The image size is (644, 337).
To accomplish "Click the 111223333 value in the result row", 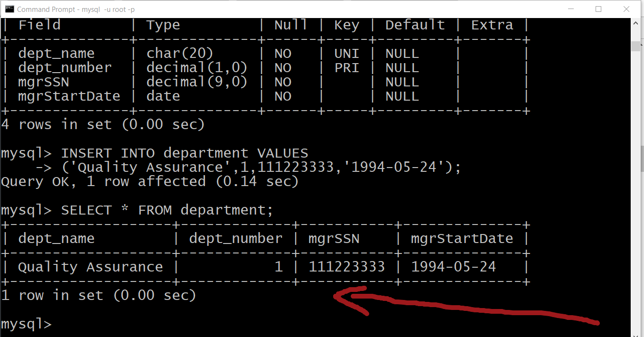I will [x=346, y=267].
